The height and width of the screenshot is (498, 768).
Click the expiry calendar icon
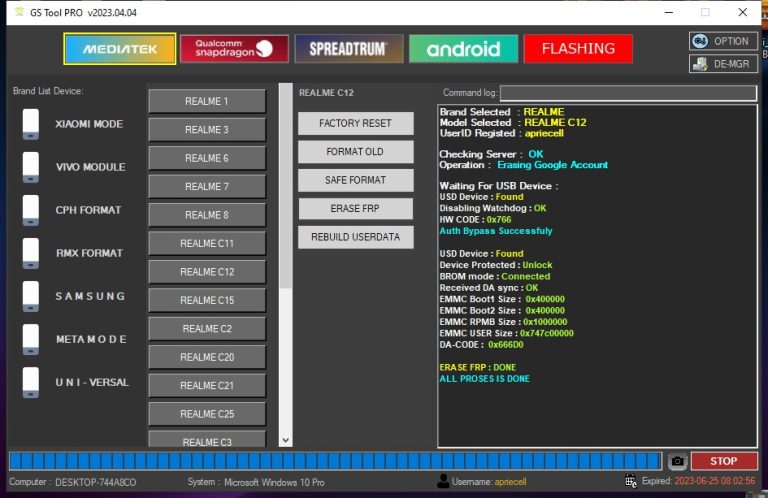[x=631, y=481]
